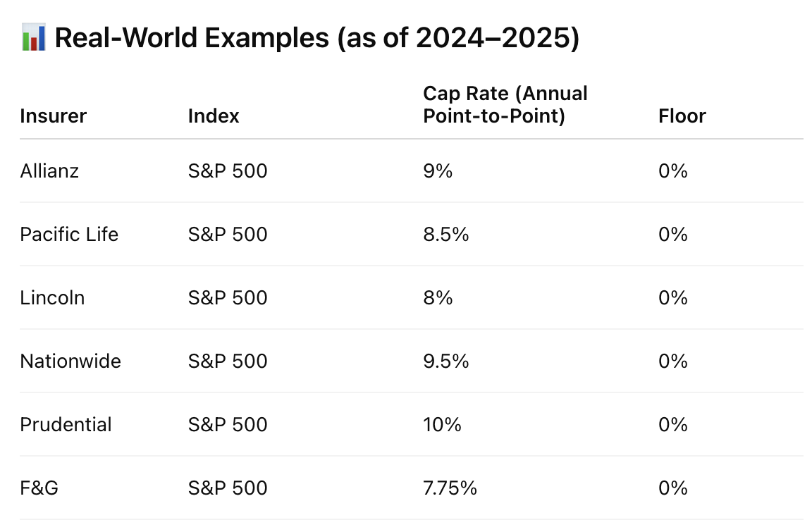Click the 0% floor in the F&G row

672,488
